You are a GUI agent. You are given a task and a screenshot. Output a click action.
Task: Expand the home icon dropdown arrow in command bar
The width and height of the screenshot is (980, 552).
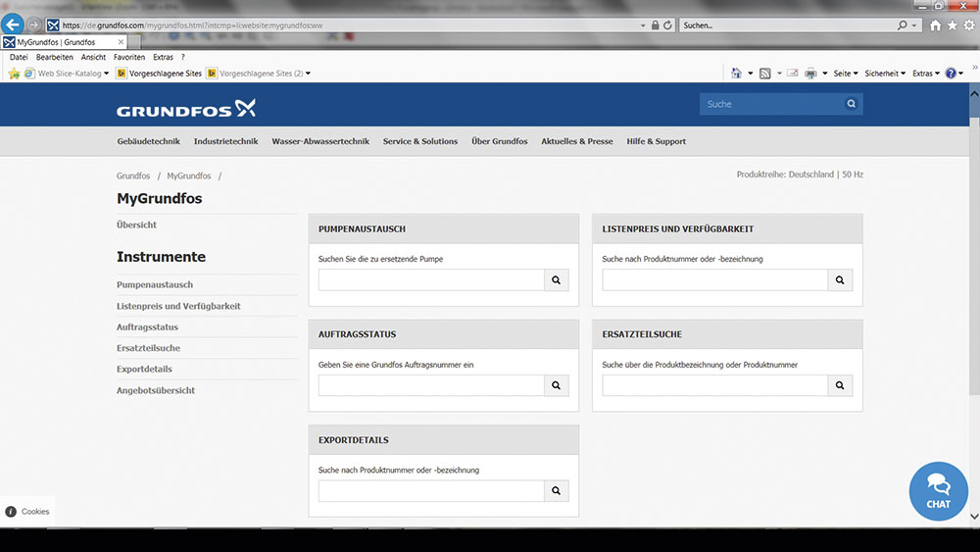point(750,74)
